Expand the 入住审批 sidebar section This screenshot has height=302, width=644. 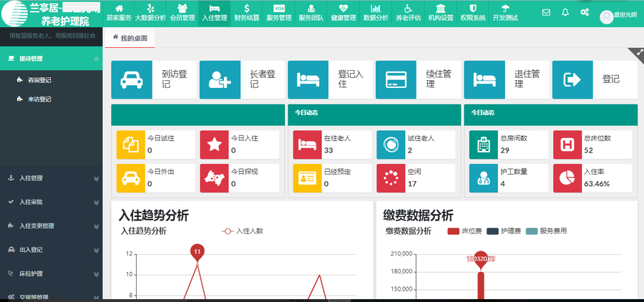52,202
